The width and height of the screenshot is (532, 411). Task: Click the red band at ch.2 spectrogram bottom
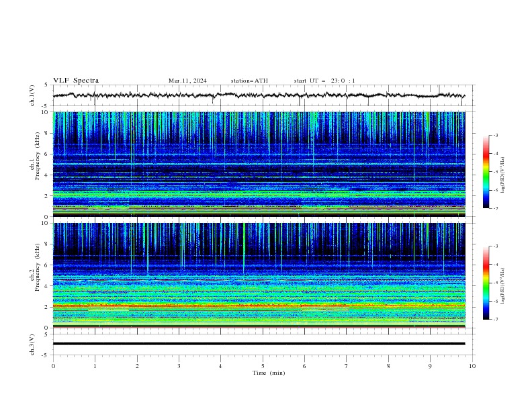(x=259, y=327)
